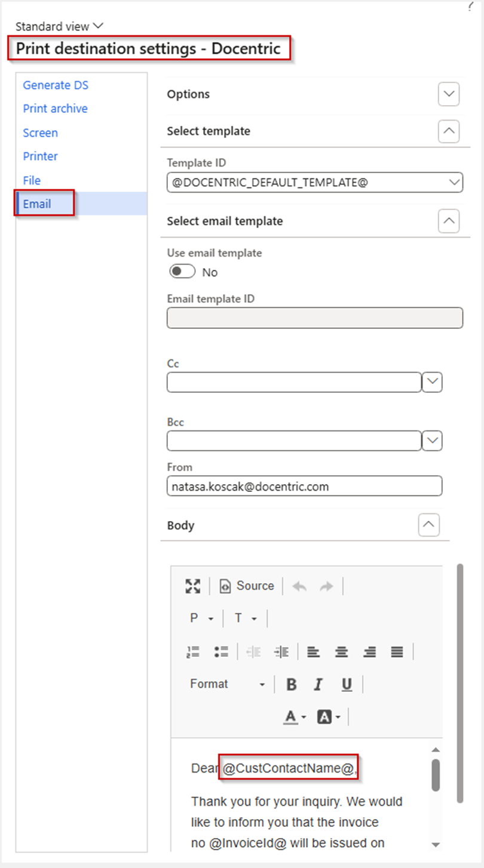Center align the body text
This screenshot has height=868, width=484.
click(342, 652)
